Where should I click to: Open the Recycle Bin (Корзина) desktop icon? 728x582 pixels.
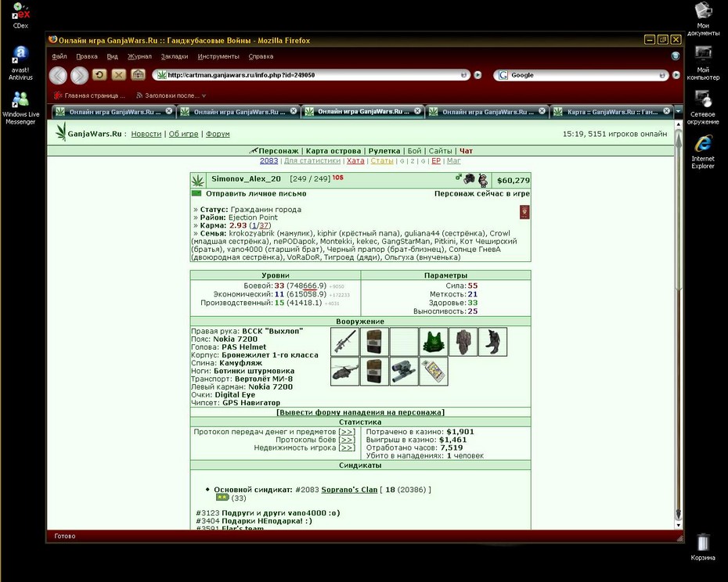click(x=703, y=548)
